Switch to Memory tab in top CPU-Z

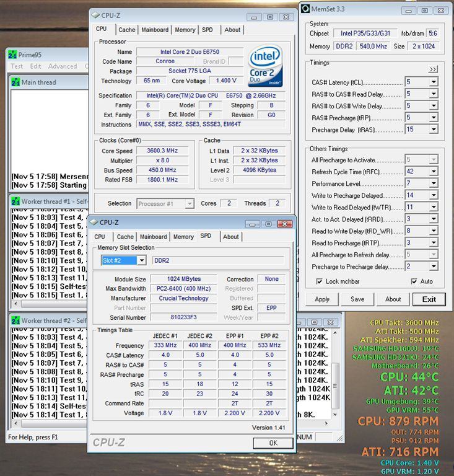point(185,30)
